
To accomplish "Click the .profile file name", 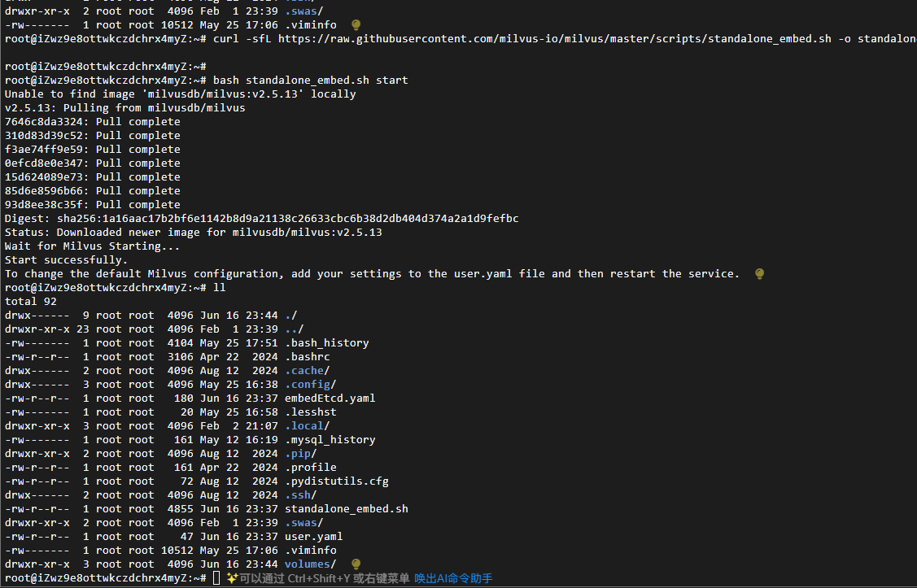I will (x=311, y=468).
